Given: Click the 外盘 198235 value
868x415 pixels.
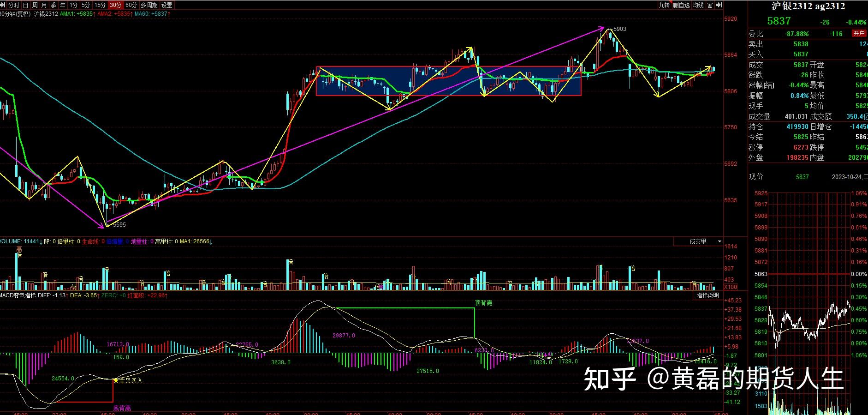Looking at the screenshot, I should [797, 157].
